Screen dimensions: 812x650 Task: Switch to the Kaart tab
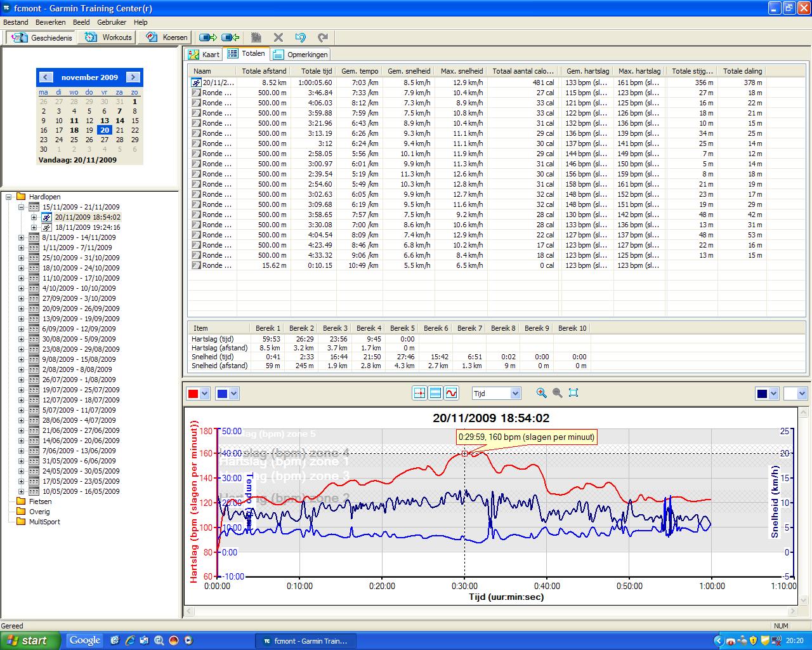click(204, 55)
